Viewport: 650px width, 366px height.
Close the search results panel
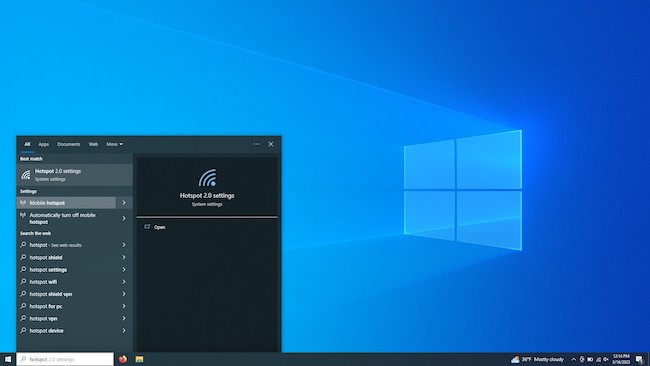[271, 144]
